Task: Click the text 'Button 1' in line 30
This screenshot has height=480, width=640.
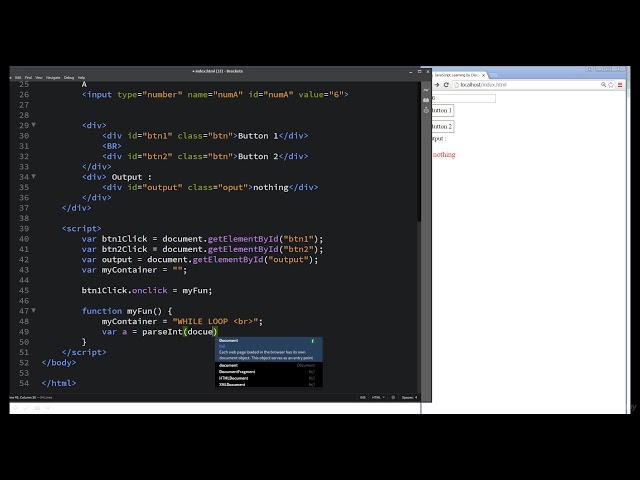Action: click(258, 136)
